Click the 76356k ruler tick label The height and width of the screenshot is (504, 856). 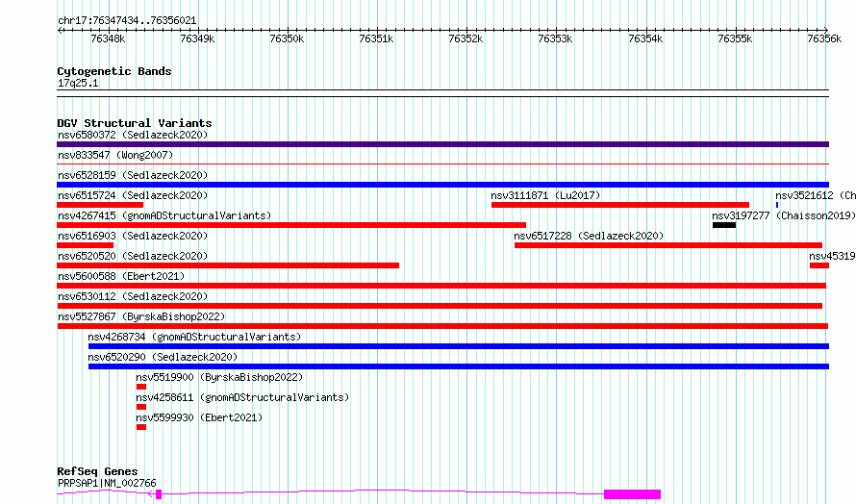pos(824,38)
